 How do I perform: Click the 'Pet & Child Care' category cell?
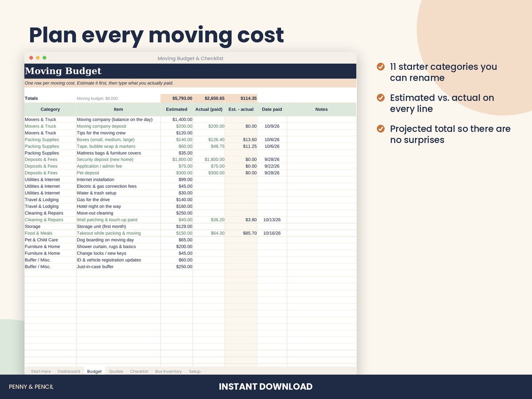(51, 240)
